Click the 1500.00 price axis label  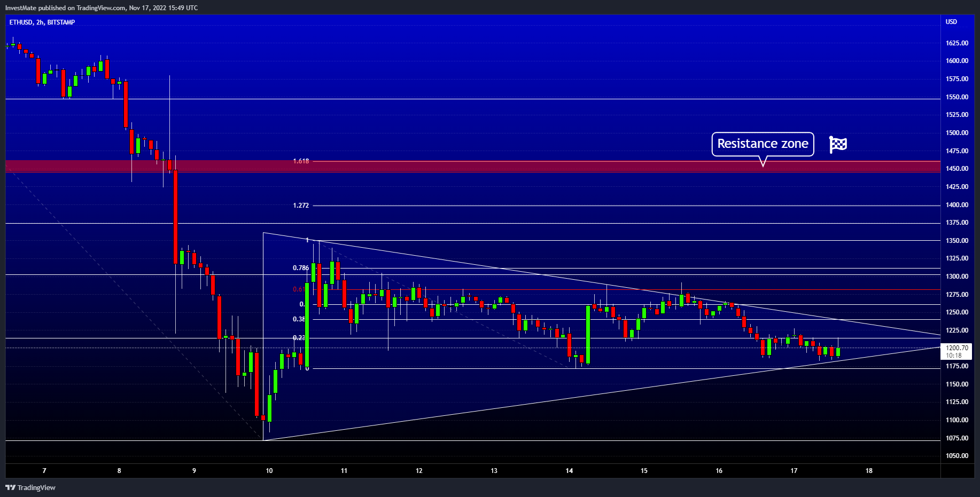coord(956,133)
